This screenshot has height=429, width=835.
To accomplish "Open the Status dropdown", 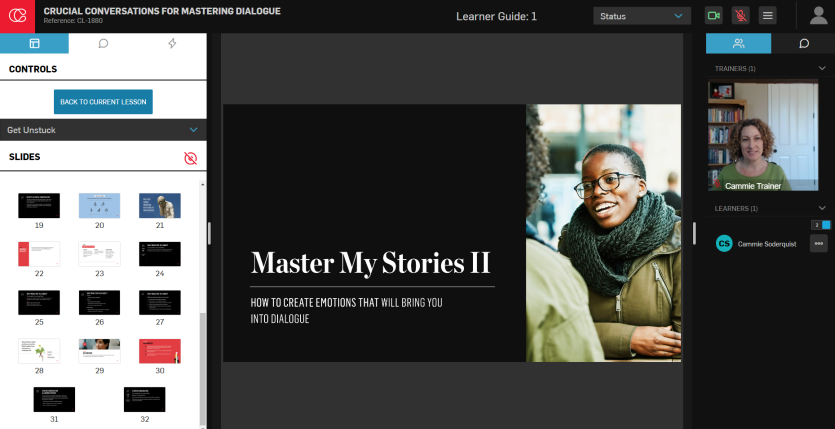I will coord(641,16).
